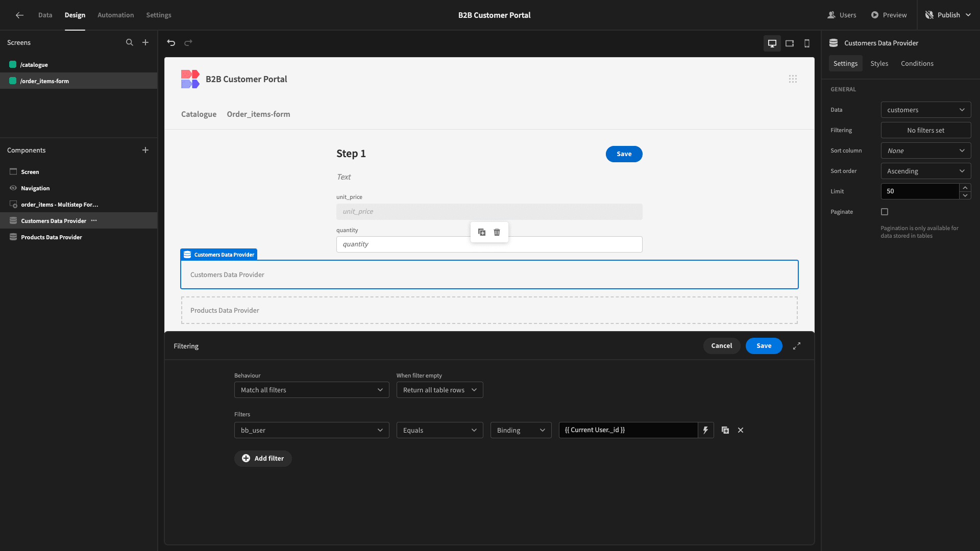Enable pagination for Customers Data Provider
This screenshot has width=980, height=551.
(885, 211)
